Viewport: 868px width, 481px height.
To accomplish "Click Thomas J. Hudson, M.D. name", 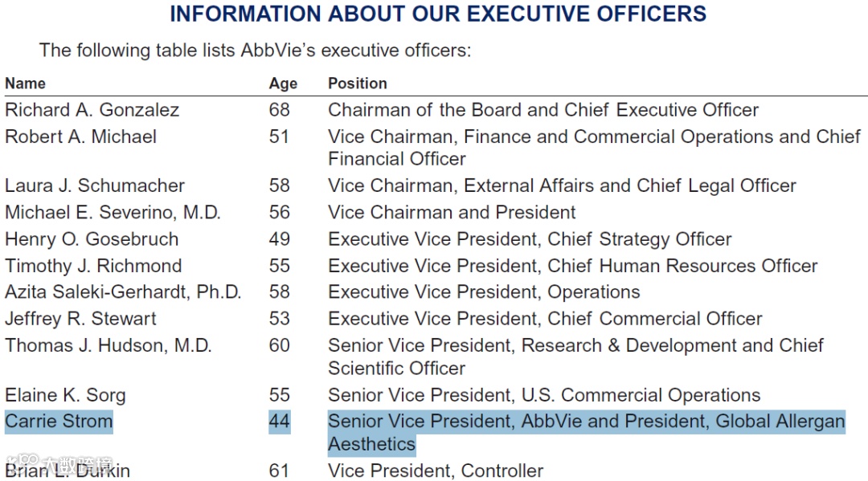I will pyautogui.click(x=108, y=346).
